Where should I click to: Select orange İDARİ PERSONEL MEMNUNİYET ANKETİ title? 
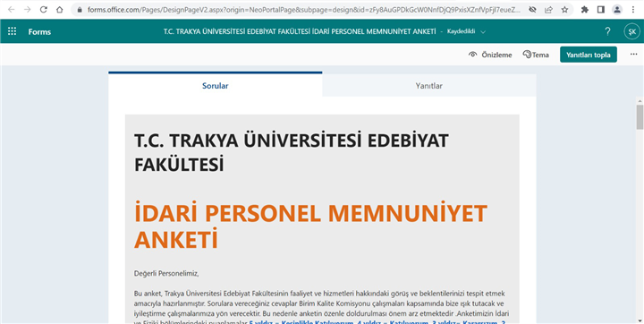point(310,226)
